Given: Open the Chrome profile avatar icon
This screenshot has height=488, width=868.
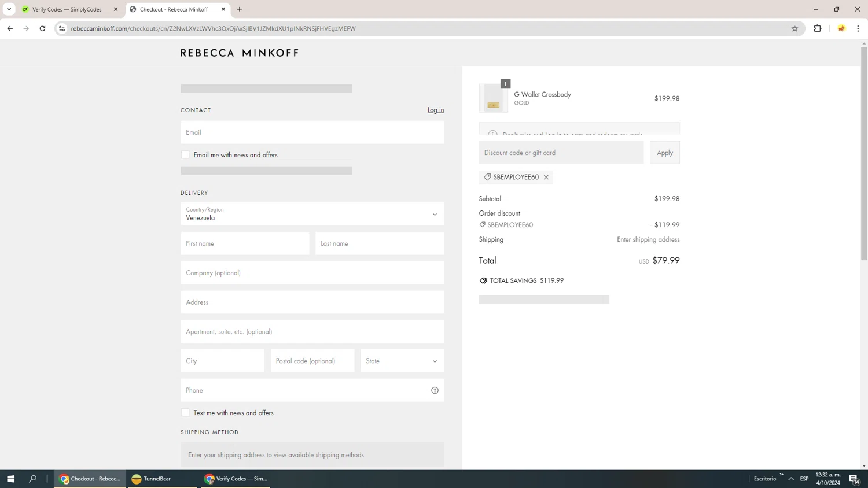Looking at the screenshot, I should pyautogui.click(x=841, y=28).
